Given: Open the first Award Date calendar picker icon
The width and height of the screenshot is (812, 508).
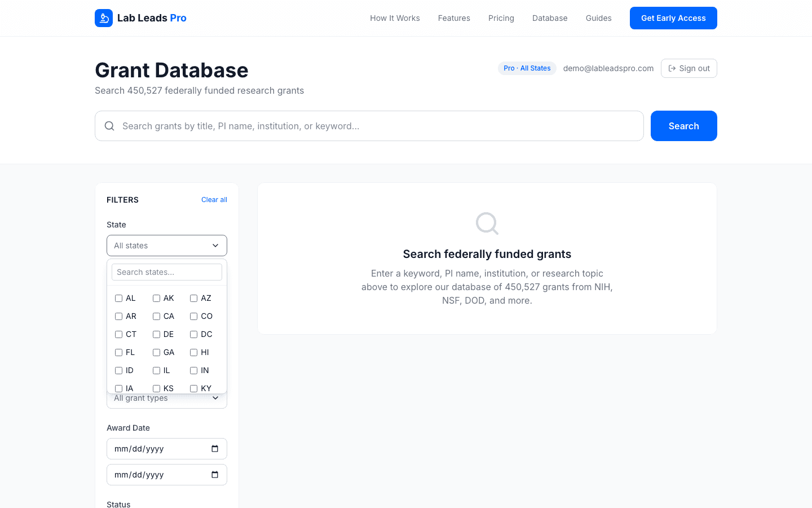Looking at the screenshot, I should point(215,449).
